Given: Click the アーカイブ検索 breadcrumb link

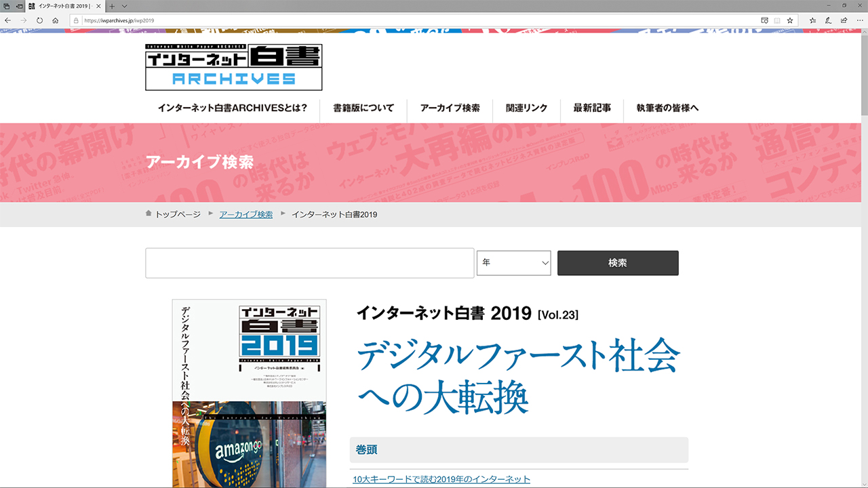Looking at the screenshot, I should click(246, 214).
